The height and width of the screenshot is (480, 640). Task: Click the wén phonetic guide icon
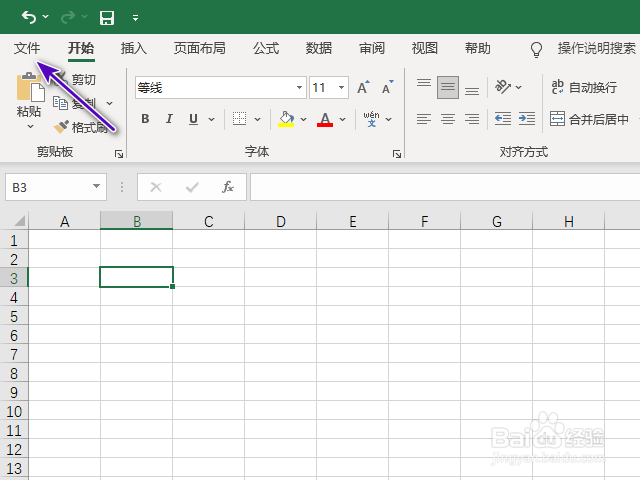pyautogui.click(x=371, y=119)
